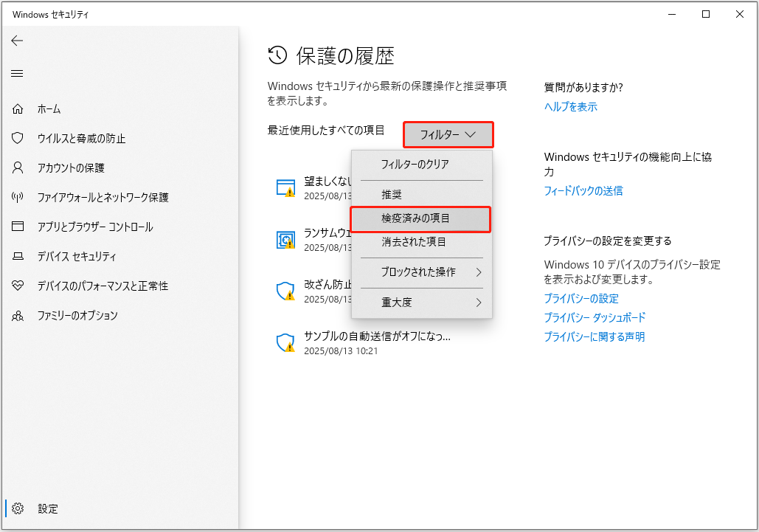This screenshot has width=759, height=532.
Task: Open ホーム via the house icon
Action: [18, 109]
